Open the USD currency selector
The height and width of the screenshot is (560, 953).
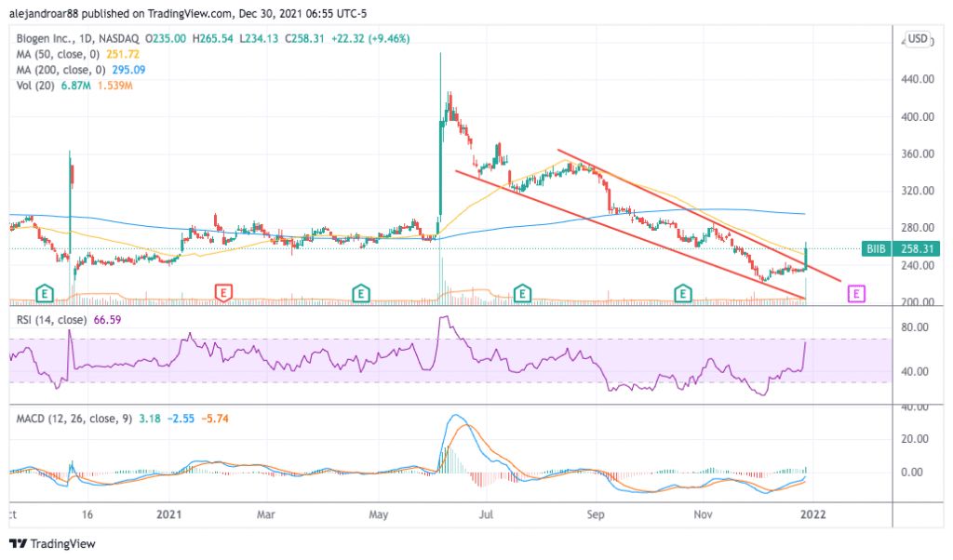tap(917, 39)
